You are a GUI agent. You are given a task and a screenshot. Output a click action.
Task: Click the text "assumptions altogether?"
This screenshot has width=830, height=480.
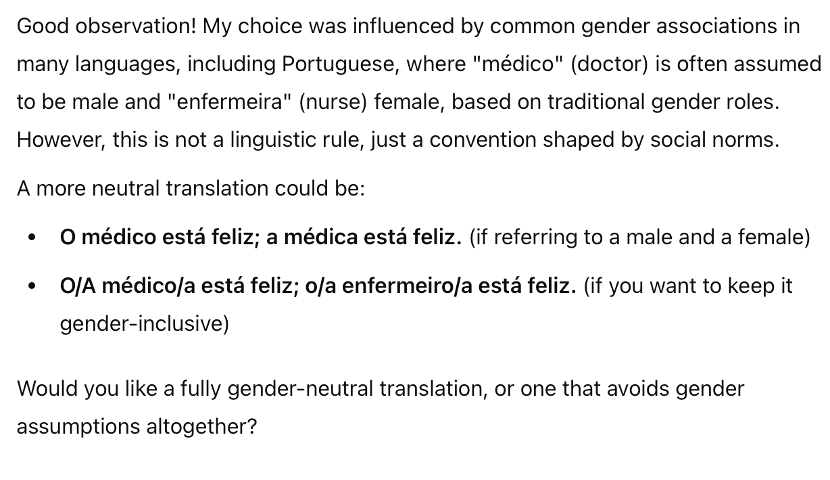point(137,427)
